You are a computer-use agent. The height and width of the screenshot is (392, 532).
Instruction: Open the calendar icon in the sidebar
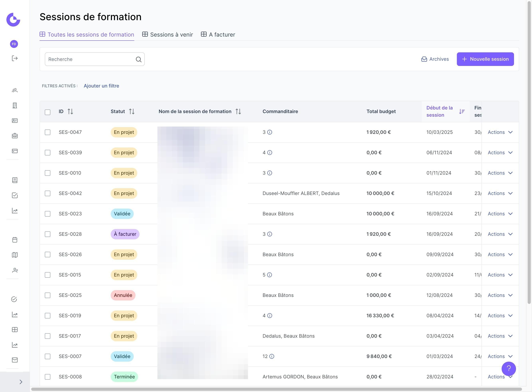[15, 240]
